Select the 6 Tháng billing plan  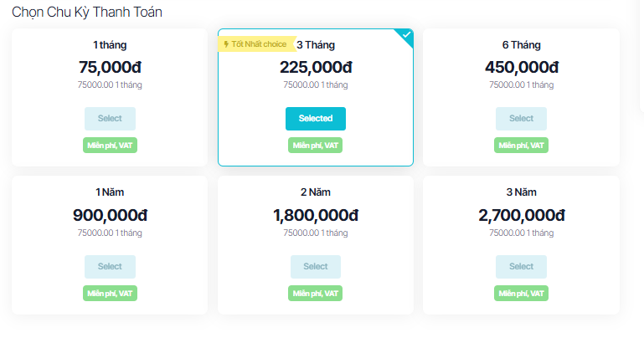(x=521, y=119)
